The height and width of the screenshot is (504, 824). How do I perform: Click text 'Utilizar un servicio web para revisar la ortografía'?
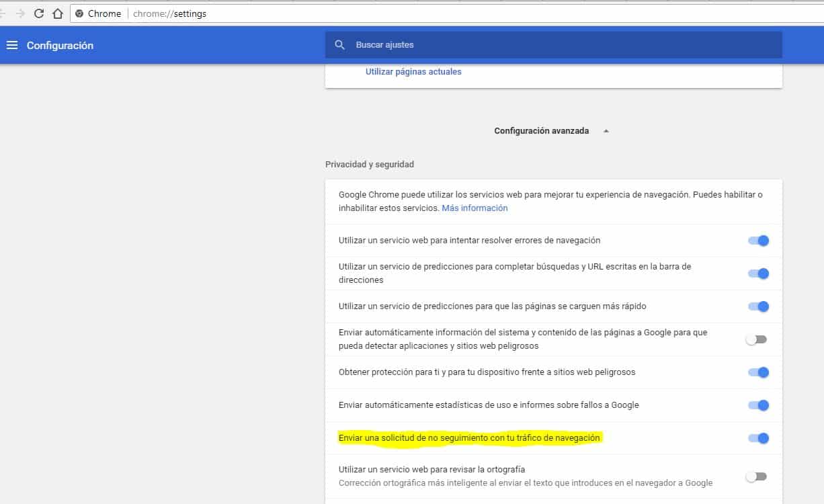pyautogui.click(x=431, y=469)
